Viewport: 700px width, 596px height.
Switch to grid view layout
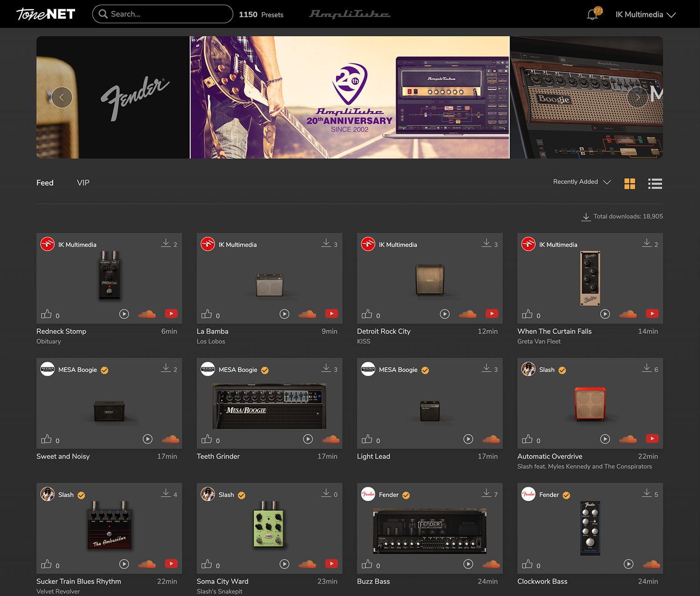(x=630, y=184)
